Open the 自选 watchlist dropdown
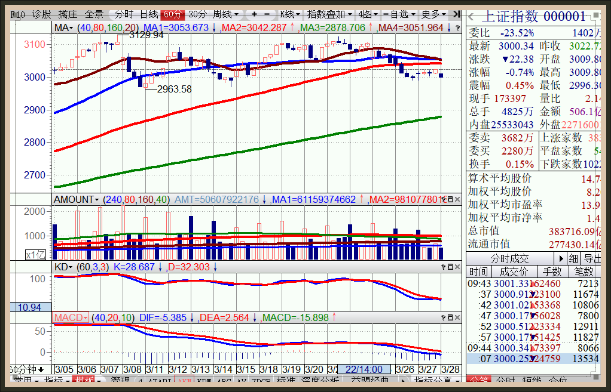The height and width of the screenshot is (392, 611). tap(399, 14)
